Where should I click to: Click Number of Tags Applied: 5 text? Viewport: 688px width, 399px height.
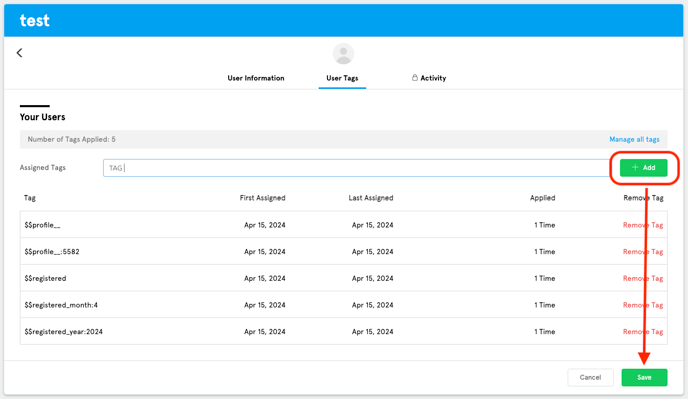72,139
